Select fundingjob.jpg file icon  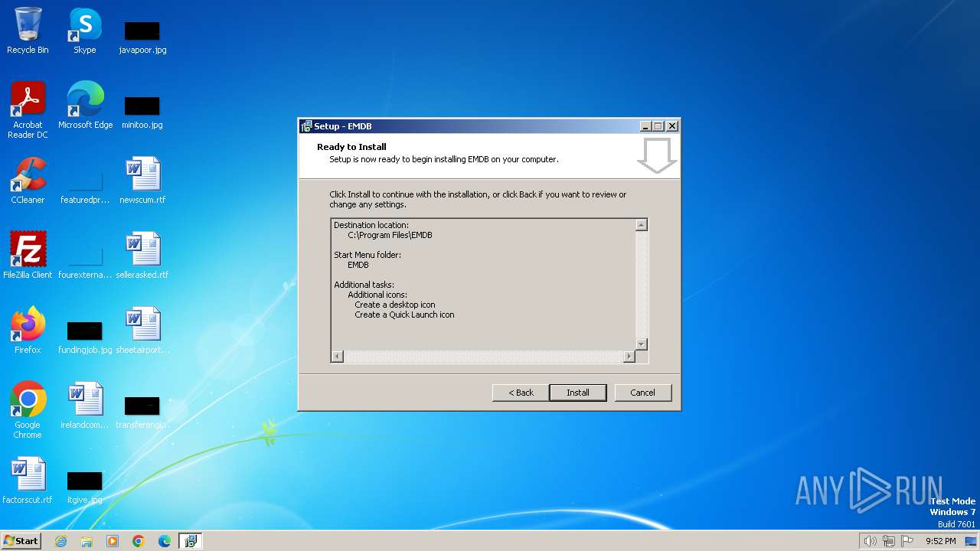pyautogui.click(x=85, y=337)
